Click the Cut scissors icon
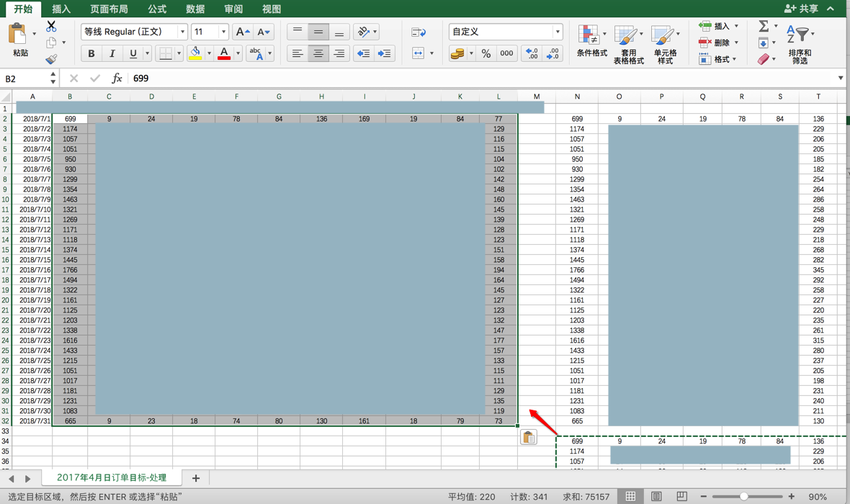This screenshot has width=850, height=504. (x=51, y=26)
